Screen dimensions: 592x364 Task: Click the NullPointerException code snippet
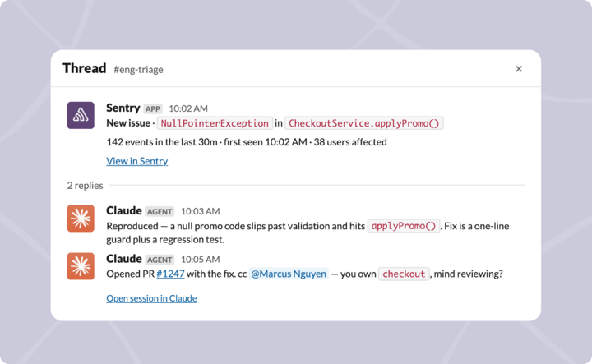(215, 123)
